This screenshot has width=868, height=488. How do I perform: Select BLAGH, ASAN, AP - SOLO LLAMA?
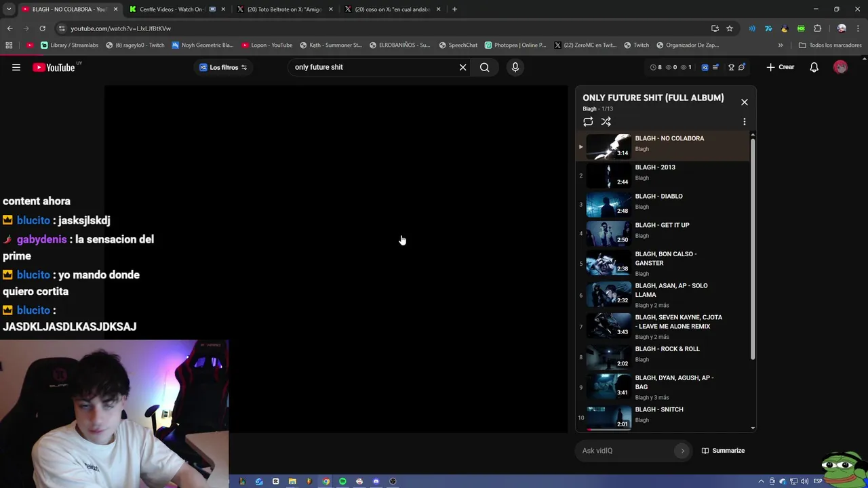(x=663, y=296)
